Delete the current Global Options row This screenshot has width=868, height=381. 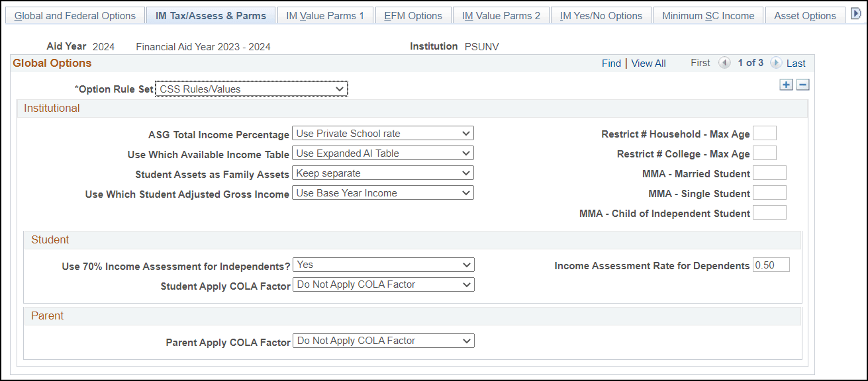[x=802, y=85]
